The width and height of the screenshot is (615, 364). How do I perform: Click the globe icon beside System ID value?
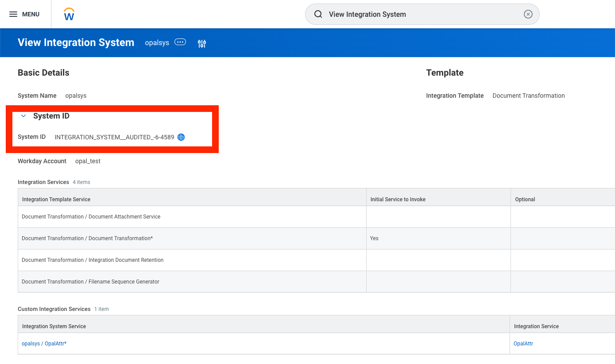tap(181, 137)
